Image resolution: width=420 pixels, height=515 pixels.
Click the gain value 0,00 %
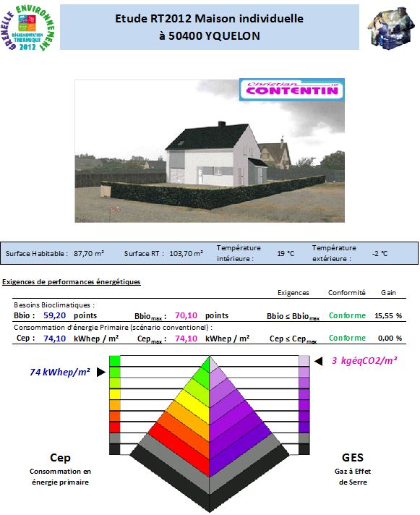[x=390, y=338]
